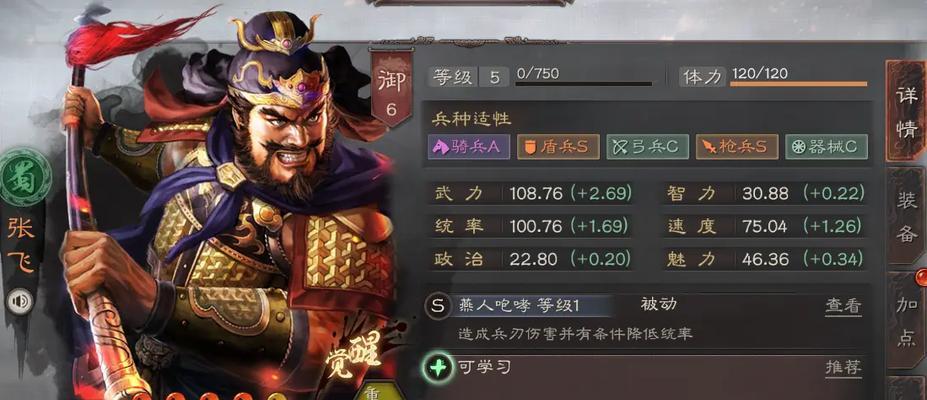Select the 盾兵S shield troop tag
927x400 pixels.
click(558, 147)
